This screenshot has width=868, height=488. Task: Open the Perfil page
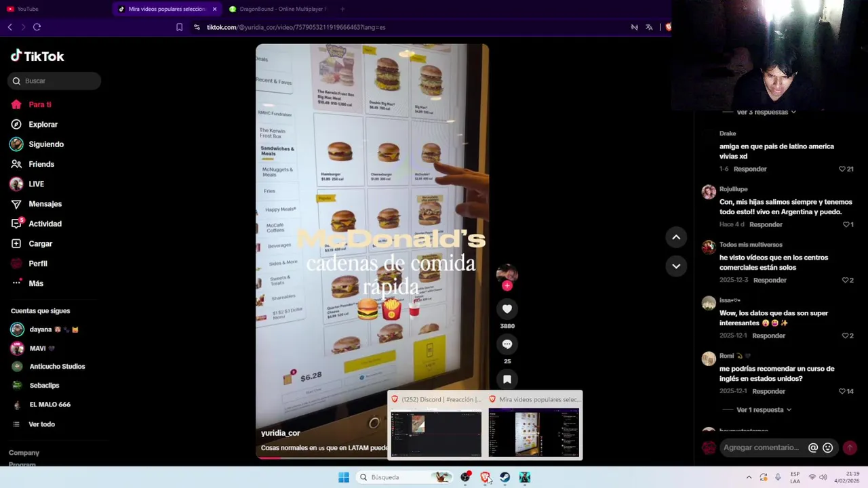[x=29, y=263]
